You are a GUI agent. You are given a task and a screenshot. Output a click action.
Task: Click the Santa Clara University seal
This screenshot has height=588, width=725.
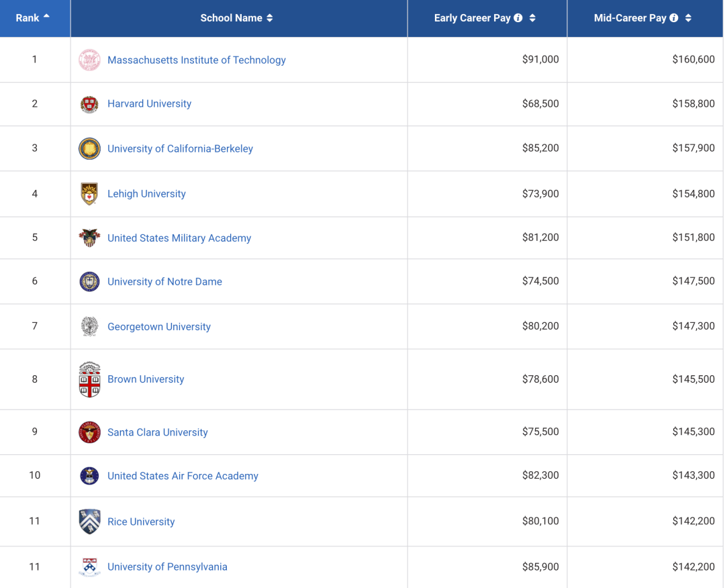click(x=90, y=432)
